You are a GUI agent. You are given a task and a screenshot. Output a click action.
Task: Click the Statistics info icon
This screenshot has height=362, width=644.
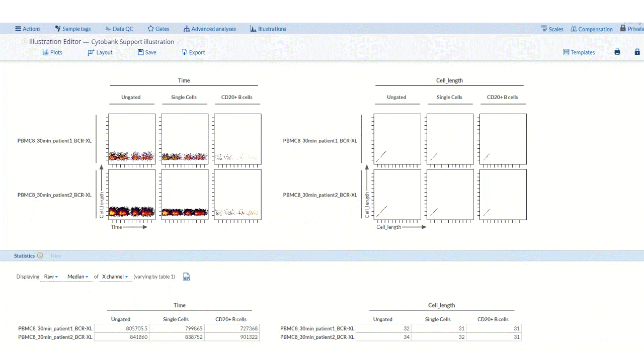click(x=40, y=255)
